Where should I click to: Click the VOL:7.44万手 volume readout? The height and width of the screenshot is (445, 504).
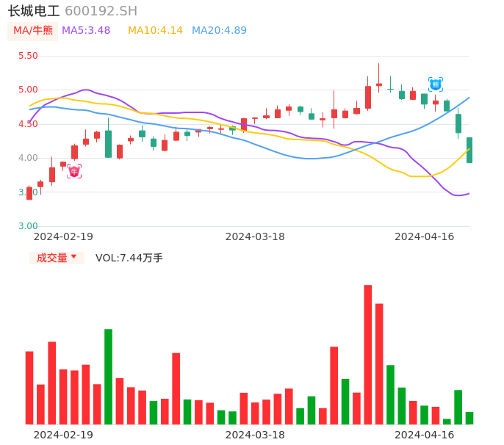129,258
